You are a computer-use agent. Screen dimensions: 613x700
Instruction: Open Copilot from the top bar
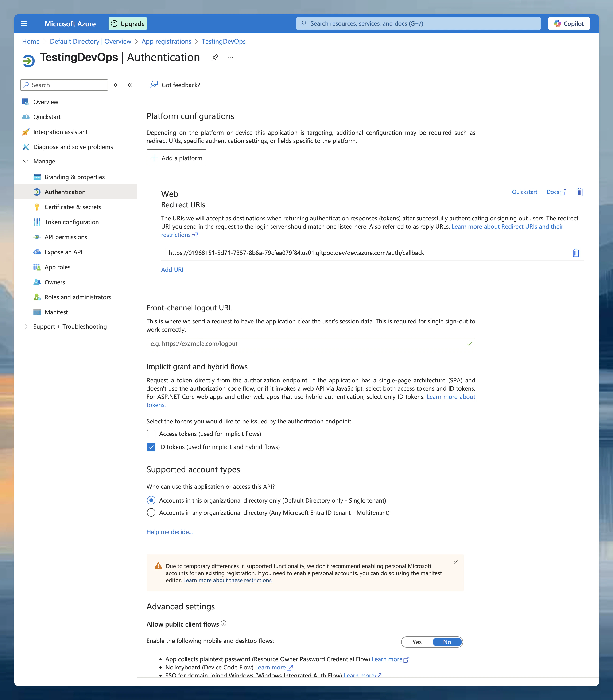click(x=569, y=23)
